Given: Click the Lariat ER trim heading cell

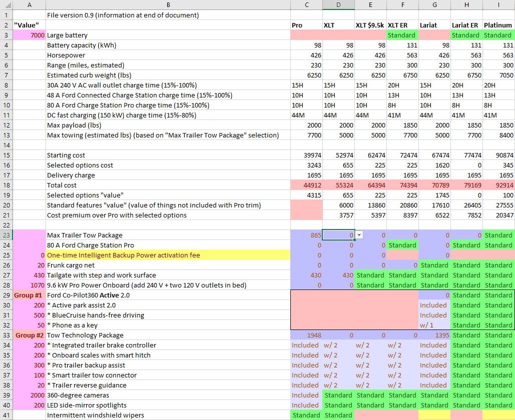Looking at the screenshot, I should (x=466, y=25).
